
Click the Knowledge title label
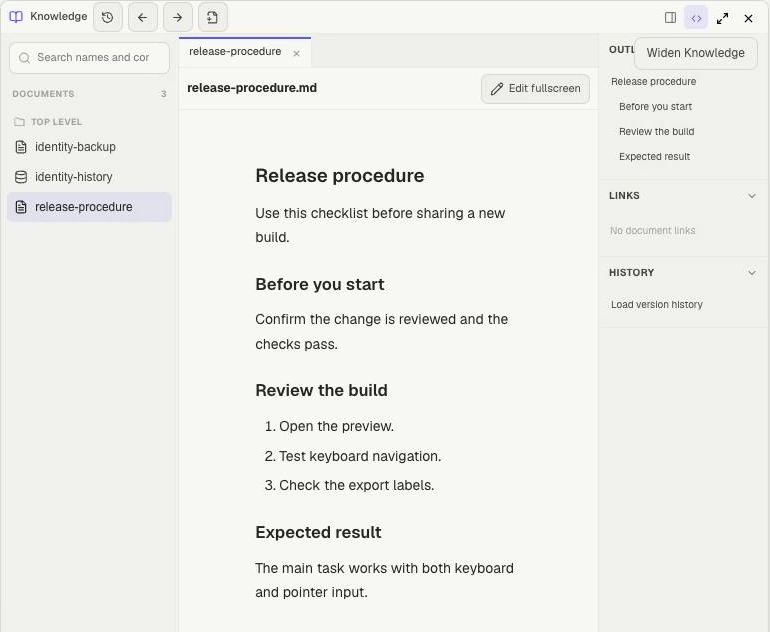pos(58,16)
